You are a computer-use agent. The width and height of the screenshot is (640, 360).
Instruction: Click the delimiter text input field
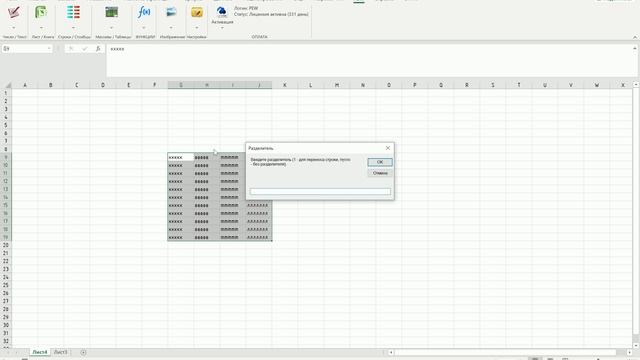point(320,191)
